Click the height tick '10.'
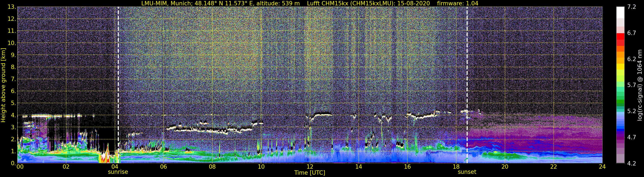This screenshot has width=644, height=177. [12, 43]
